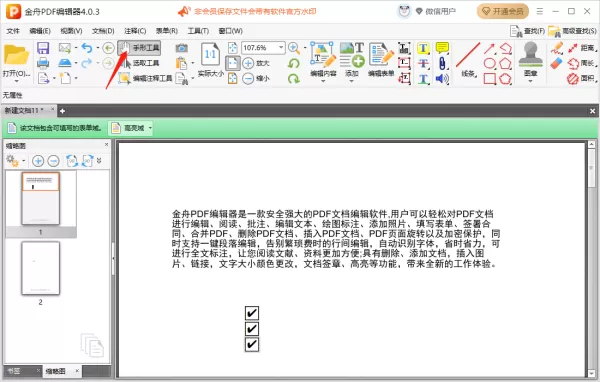This screenshot has height=382, width=600.
Task: Click the Upgrade Membership (开通会员) button
Action: tap(502, 11)
